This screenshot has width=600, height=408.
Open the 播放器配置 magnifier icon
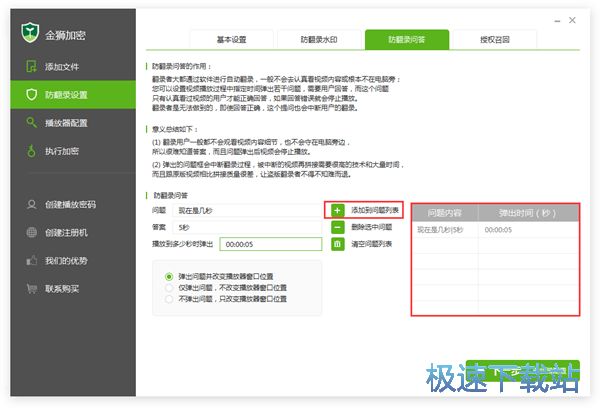(31, 122)
